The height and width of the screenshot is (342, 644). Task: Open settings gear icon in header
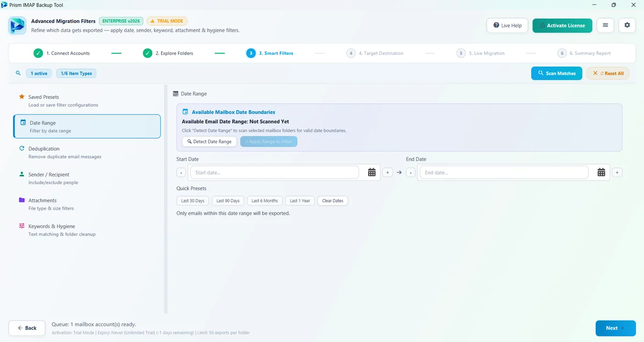pos(627,25)
